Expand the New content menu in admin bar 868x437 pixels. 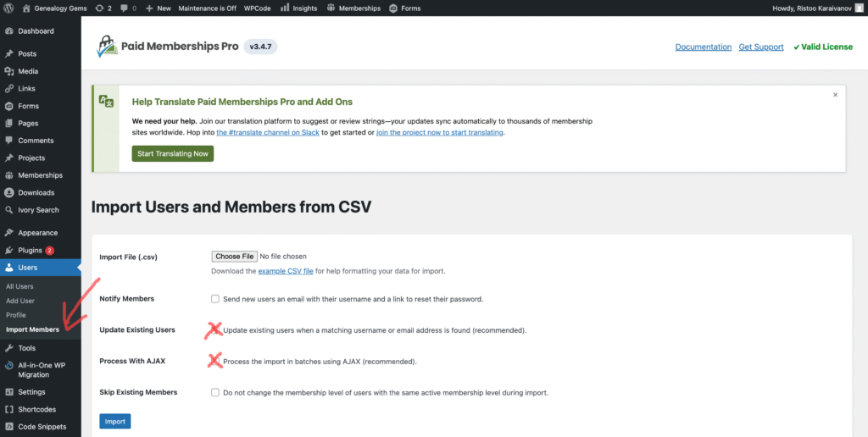[x=159, y=8]
